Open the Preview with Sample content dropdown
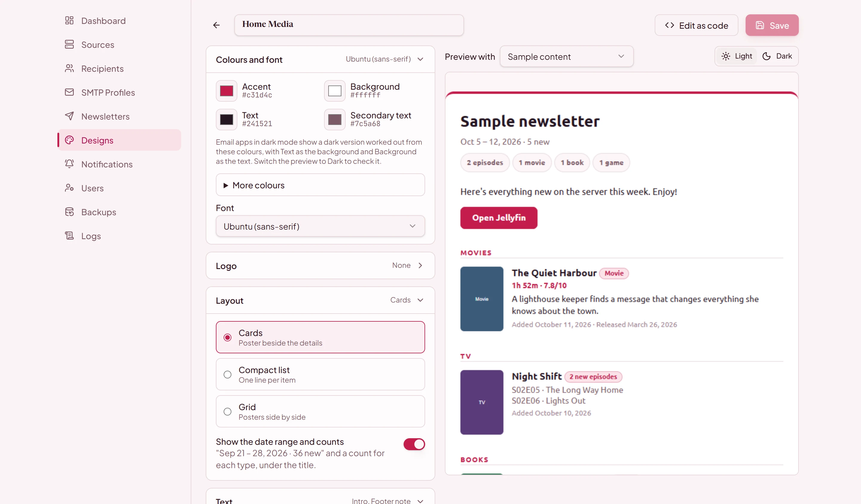This screenshot has width=861, height=504. click(567, 56)
